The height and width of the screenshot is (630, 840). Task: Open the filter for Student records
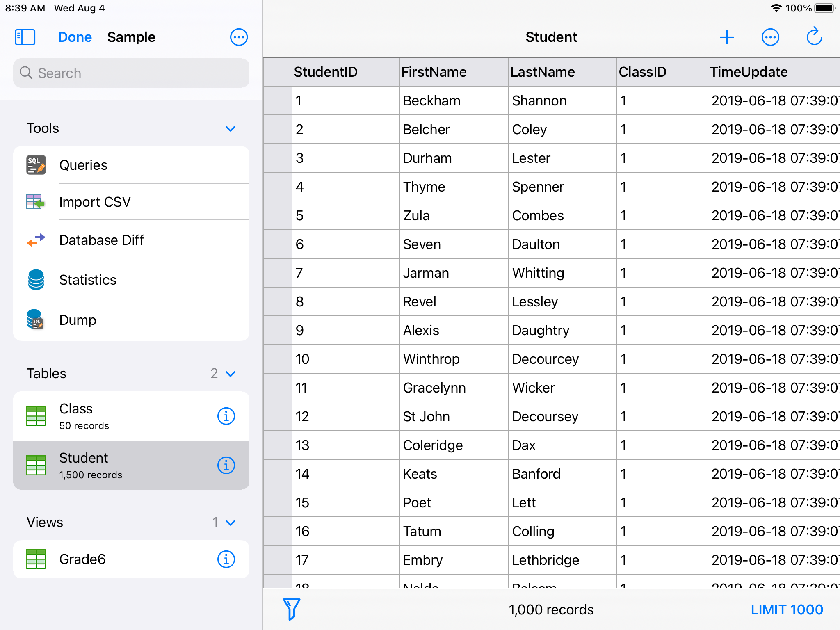tap(292, 609)
